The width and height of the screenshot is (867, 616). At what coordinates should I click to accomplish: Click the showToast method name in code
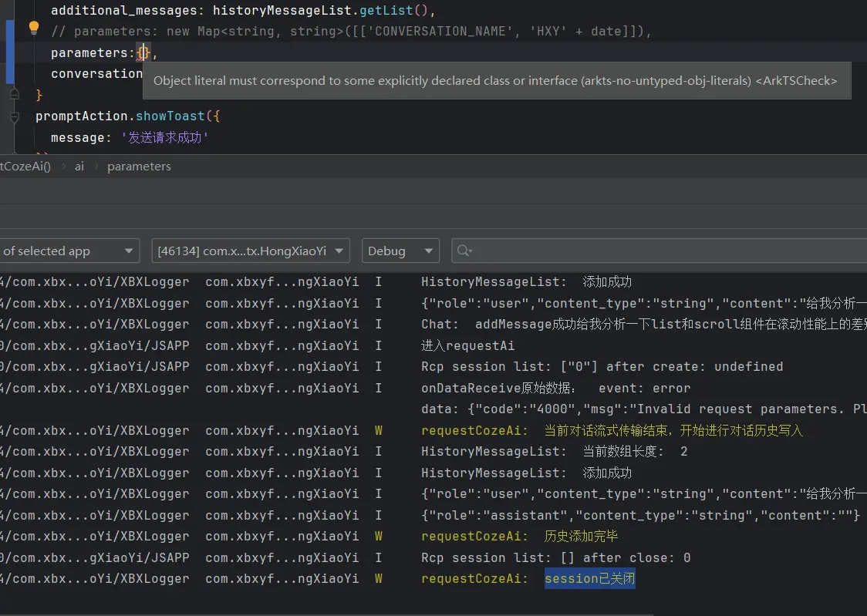pos(170,116)
